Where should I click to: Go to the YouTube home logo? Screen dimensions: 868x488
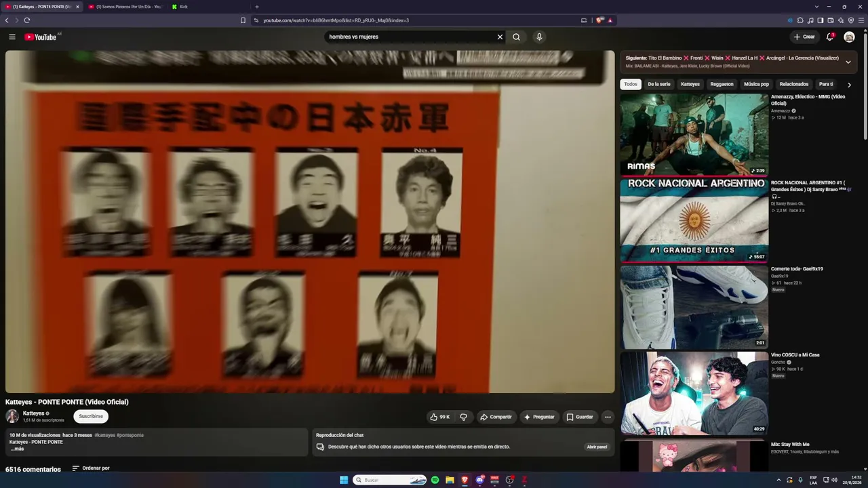(x=41, y=37)
